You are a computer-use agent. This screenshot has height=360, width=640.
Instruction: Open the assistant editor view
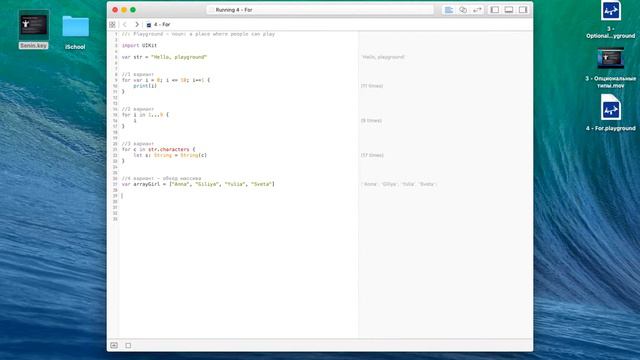[463, 10]
